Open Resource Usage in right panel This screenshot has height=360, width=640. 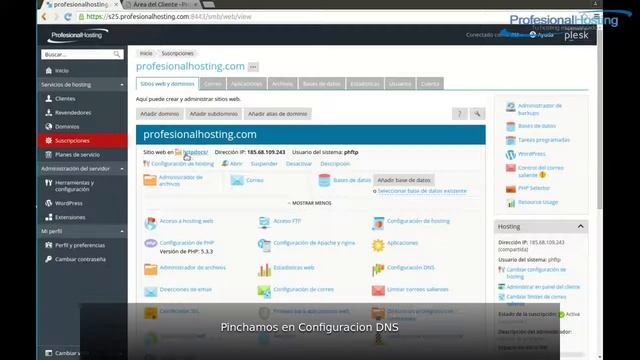(538, 202)
